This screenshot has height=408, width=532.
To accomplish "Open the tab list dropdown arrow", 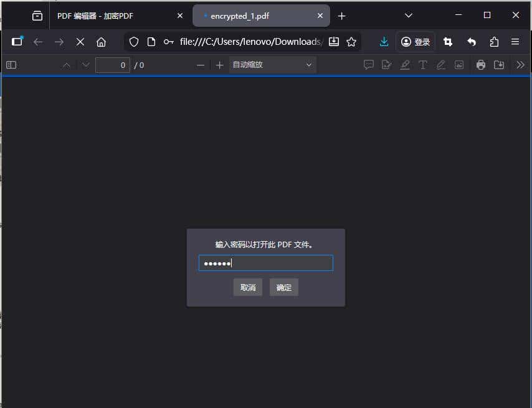I will (x=408, y=15).
